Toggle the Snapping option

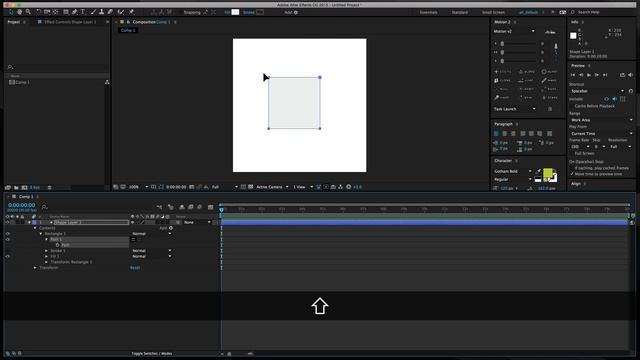coord(192,12)
